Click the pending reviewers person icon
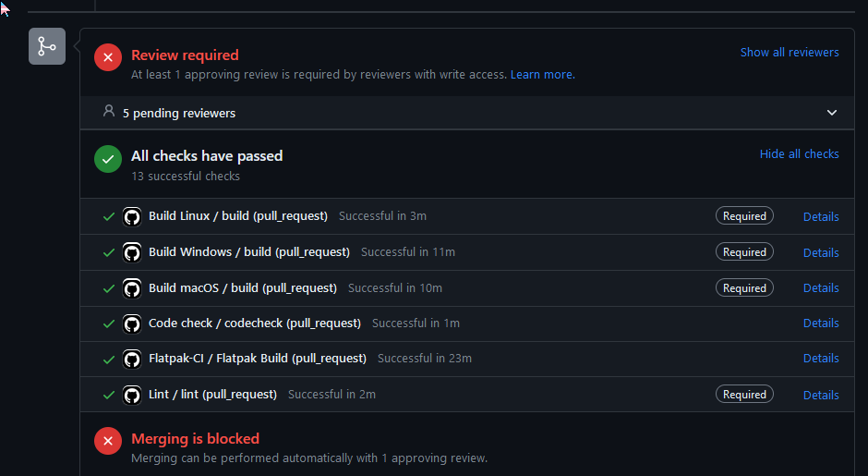Screen dimensions: 868x476 [x=109, y=112]
